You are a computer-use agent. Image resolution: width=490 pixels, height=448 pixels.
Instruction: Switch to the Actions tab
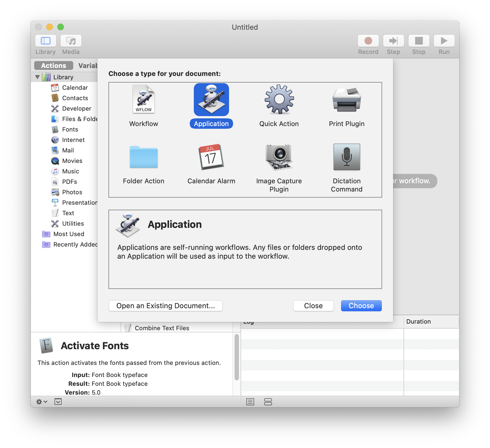click(54, 65)
